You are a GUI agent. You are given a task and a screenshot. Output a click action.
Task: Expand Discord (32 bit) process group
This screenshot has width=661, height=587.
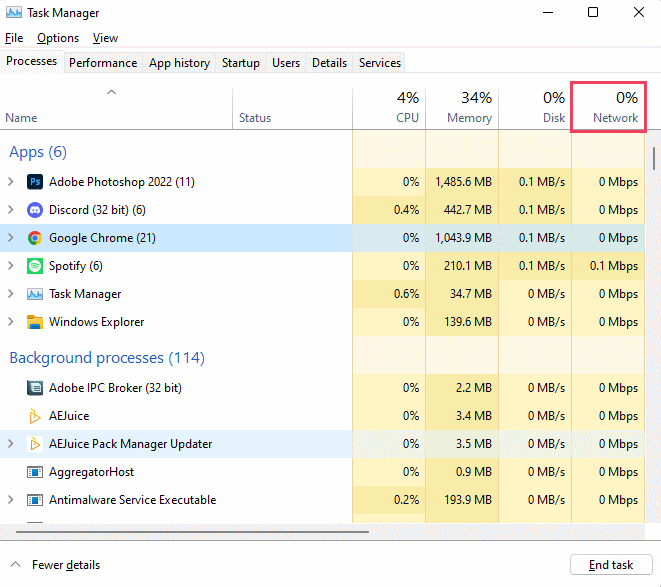click(11, 210)
